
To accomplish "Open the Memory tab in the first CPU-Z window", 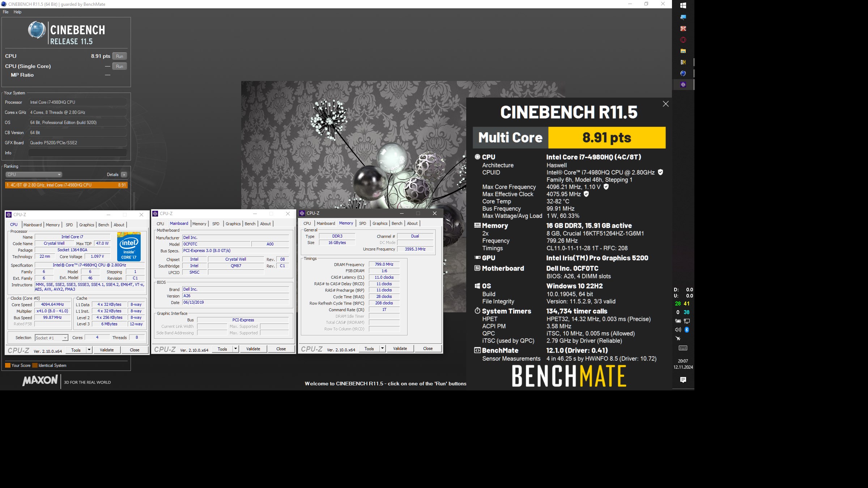I will (x=53, y=225).
